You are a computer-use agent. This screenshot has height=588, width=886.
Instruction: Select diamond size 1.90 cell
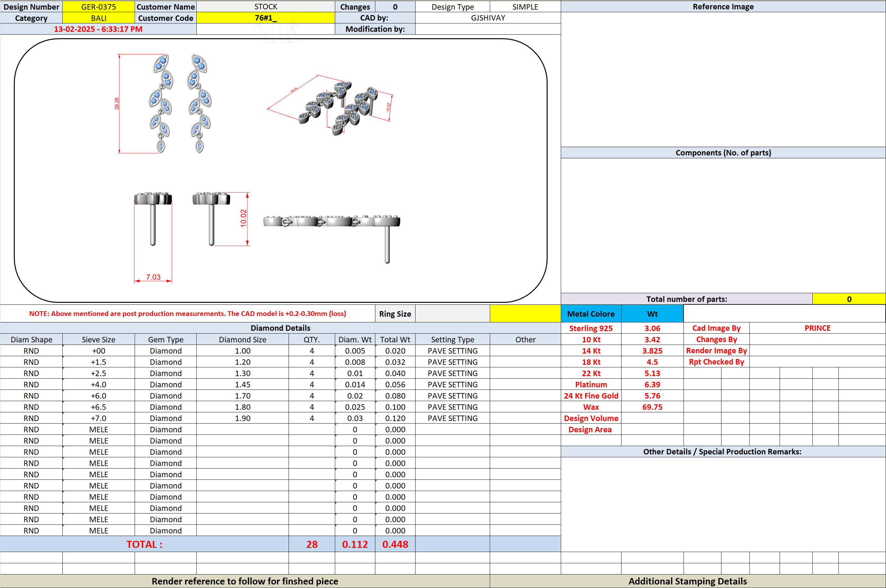coord(242,418)
